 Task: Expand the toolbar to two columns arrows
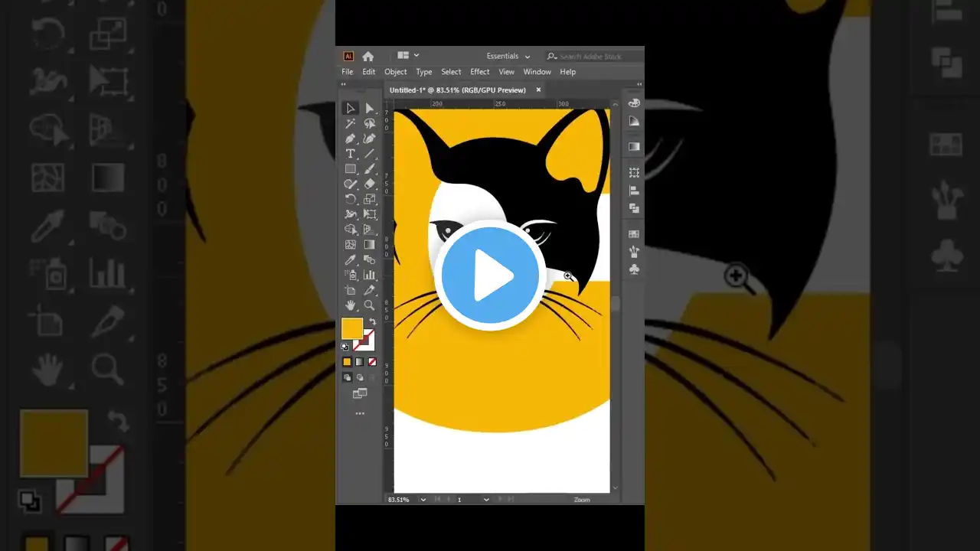(x=344, y=83)
